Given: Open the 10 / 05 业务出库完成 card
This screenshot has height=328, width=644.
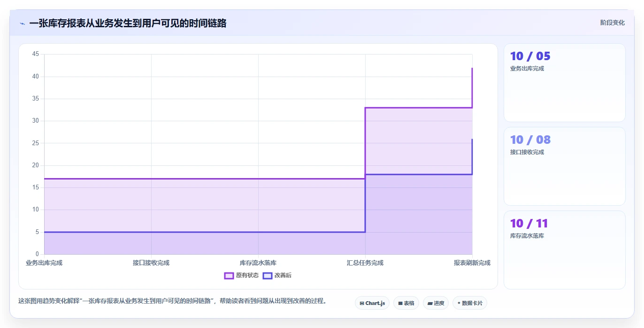Looking at the screenshot, I should coord(565,83).
